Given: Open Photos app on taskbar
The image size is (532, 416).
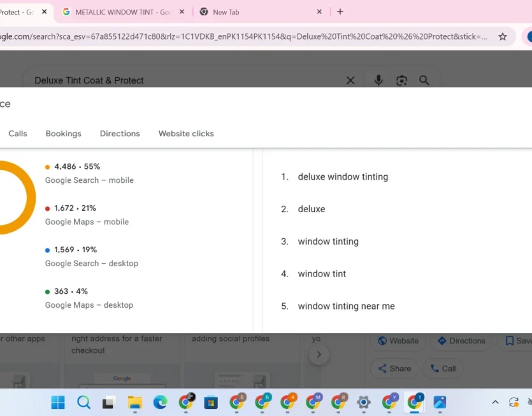Looking at the screenshot, I should pos(440,403).
